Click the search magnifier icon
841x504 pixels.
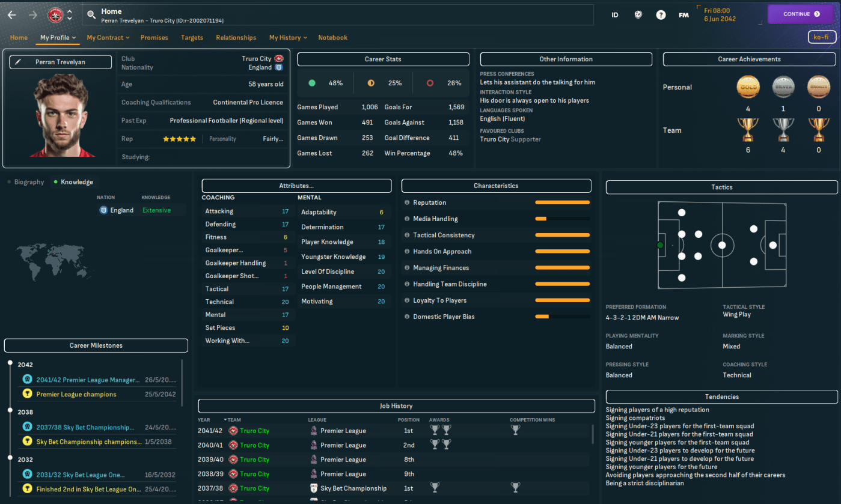91,15
